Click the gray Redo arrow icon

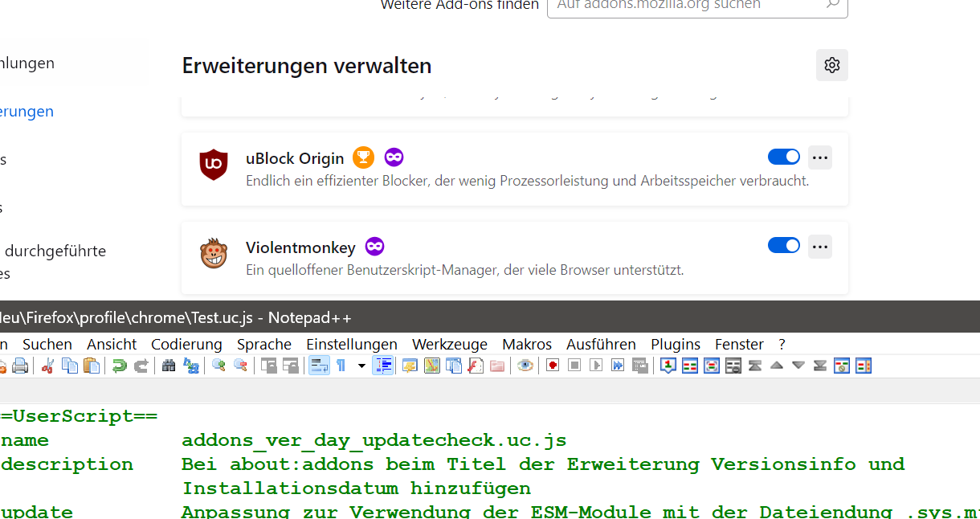point(141,366)
